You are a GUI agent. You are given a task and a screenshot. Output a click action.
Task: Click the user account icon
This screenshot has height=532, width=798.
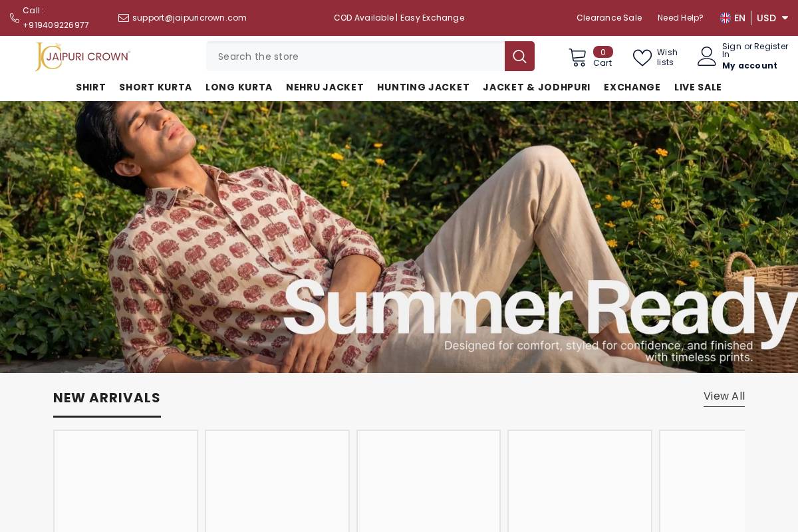[706, 56]
